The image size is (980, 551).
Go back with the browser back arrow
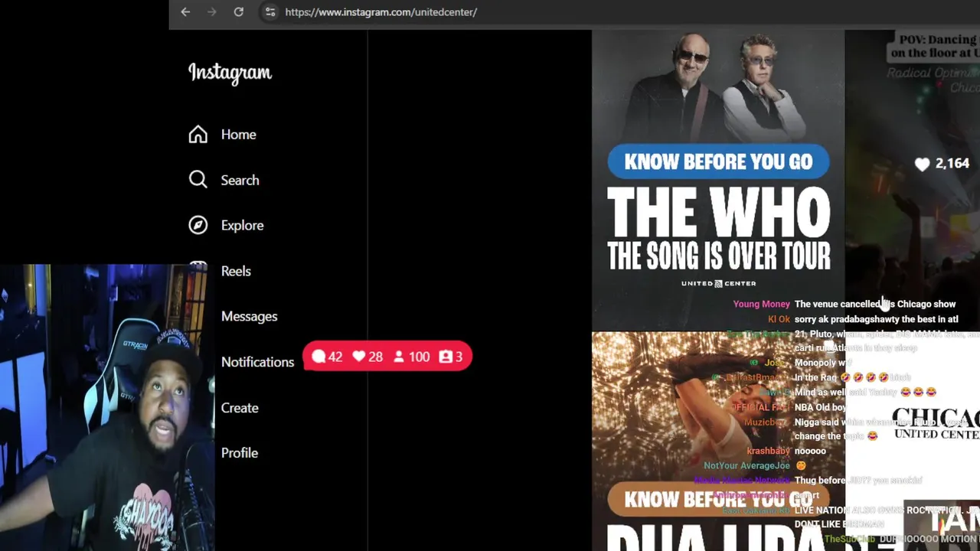[185, 12]
